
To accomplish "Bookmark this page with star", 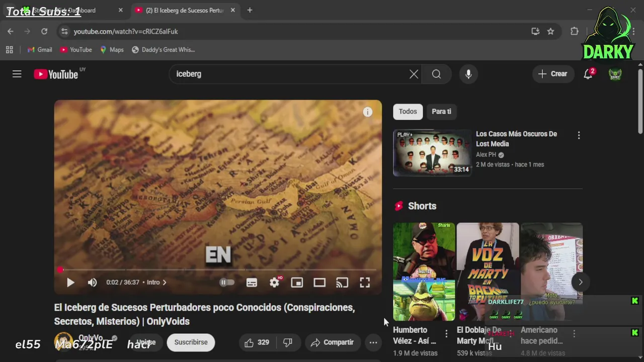I will point(550,31).
